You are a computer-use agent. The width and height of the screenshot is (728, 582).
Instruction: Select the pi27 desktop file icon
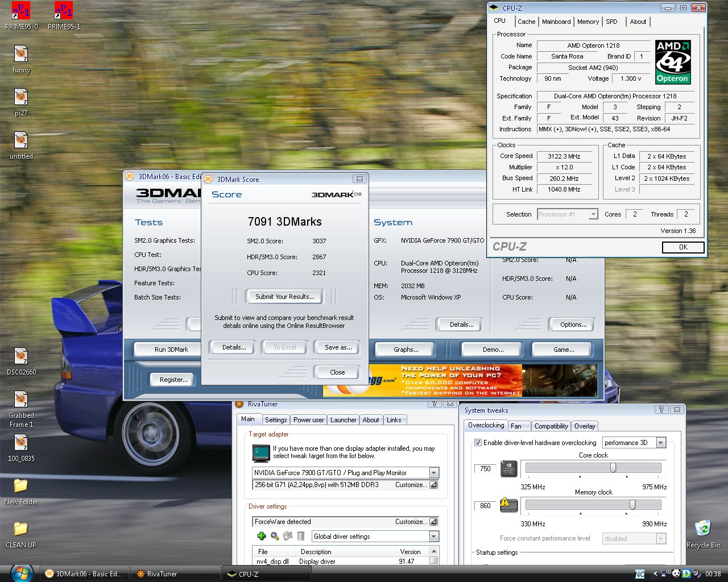(21, 102)
